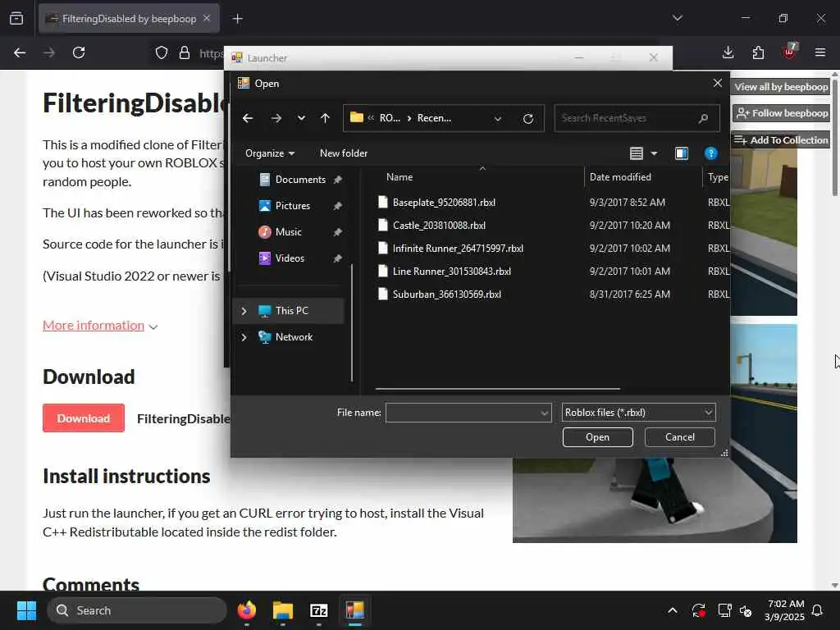Change the file view layout icon
This screenshot has height=630, width=840.
(x=636, y=153)
